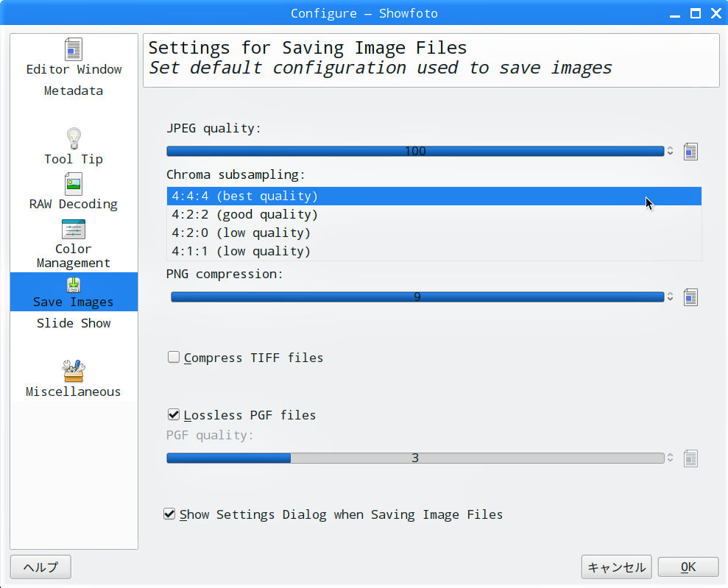Reset PNG compression with its default icon
The image size is (728, 588).
(690, 297)
